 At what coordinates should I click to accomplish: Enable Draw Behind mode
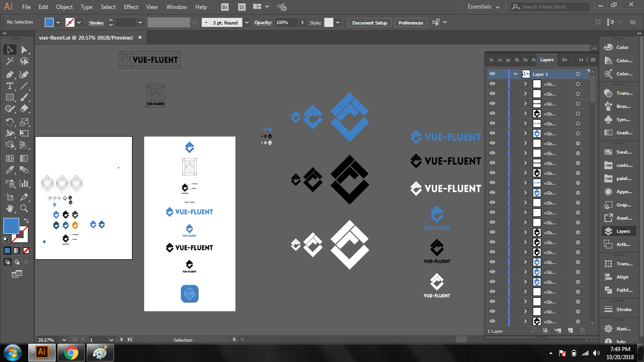[17, 262]
